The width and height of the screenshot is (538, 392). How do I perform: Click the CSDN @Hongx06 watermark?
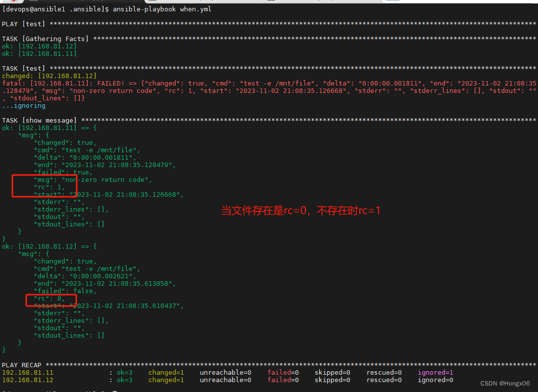click(505, 383)
